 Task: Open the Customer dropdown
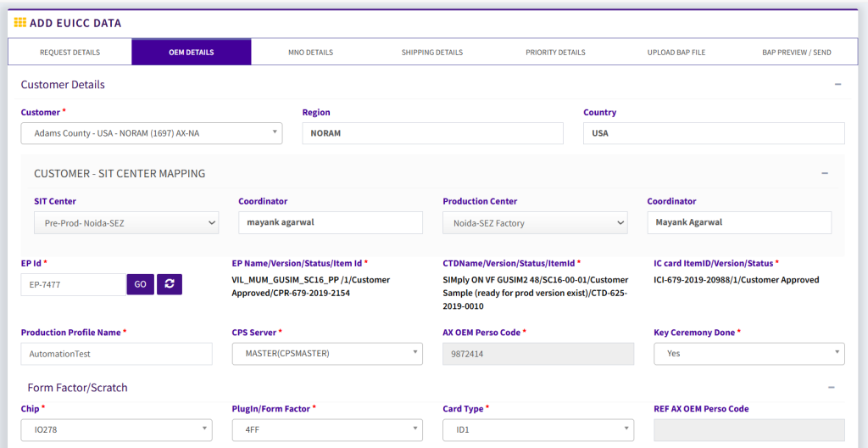(x=151, y=133)
